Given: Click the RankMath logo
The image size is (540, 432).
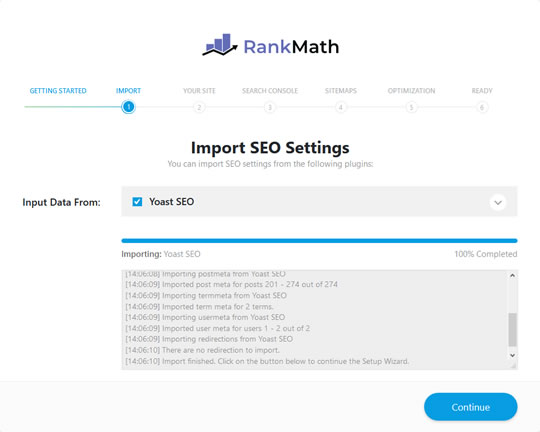Looking at the screenshot, I should point(270,45).
